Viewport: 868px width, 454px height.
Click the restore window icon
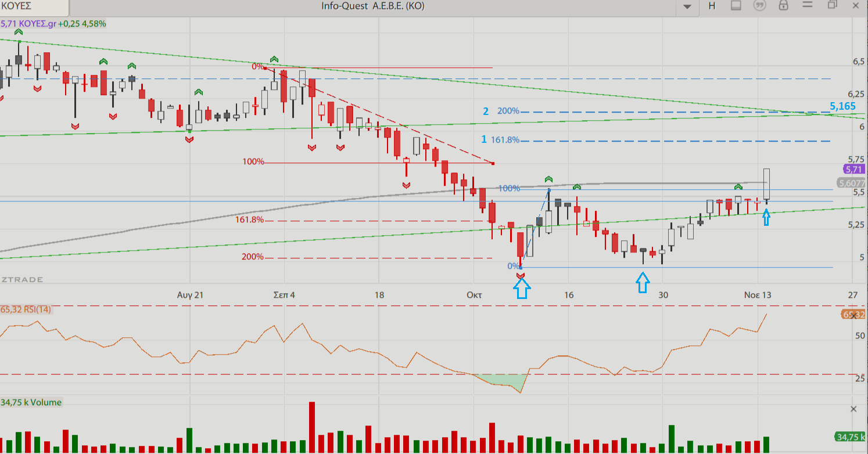tap(833, 5)
